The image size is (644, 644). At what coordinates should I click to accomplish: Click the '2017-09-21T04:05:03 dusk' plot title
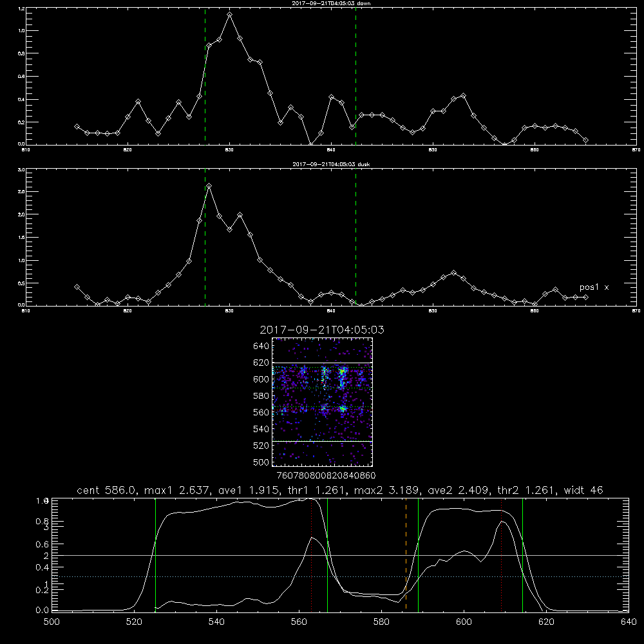pyautogui.click(x=331, y=164)
